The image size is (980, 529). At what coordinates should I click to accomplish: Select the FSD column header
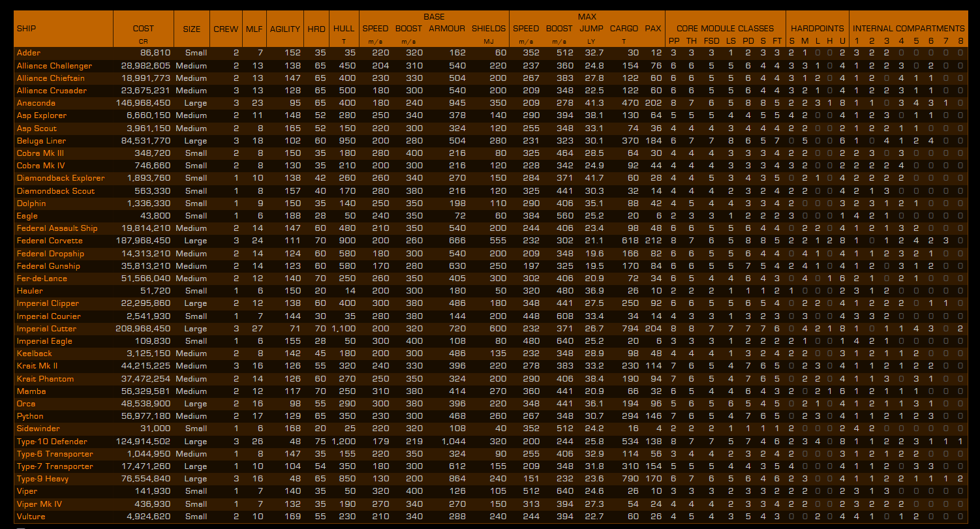click(x=712, y=41)
